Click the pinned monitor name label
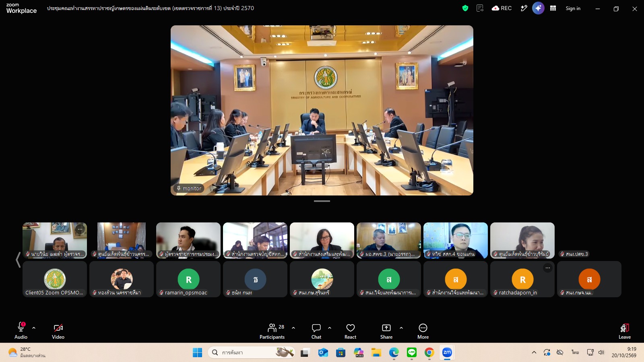The width and height of the screenshot is (644, 362). [x=189, y=188]
